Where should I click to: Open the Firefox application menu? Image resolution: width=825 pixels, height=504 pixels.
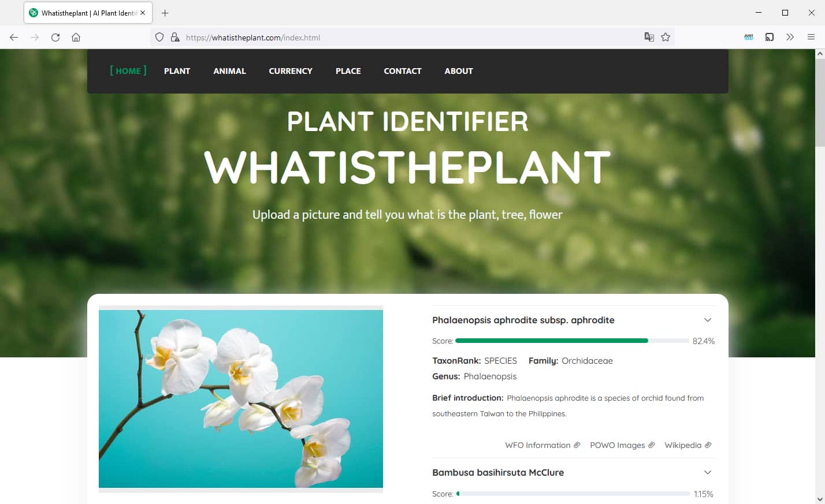(x=811, y=38)
